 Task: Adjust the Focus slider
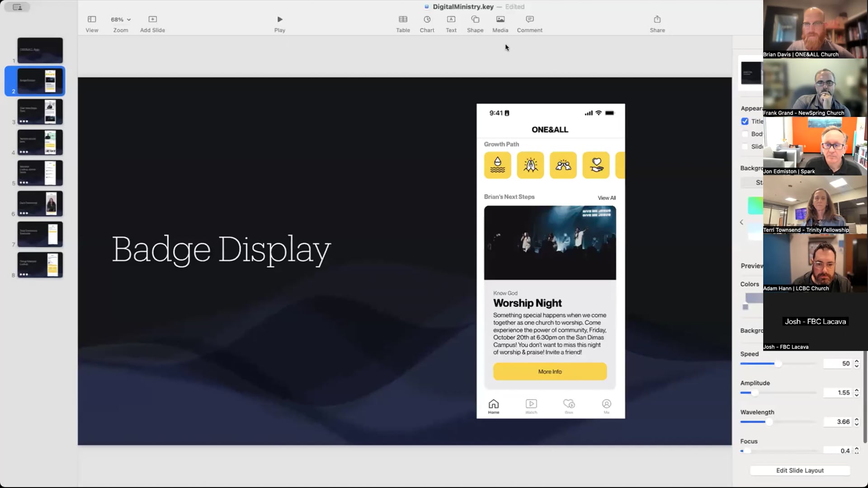[x=746, y=451]
